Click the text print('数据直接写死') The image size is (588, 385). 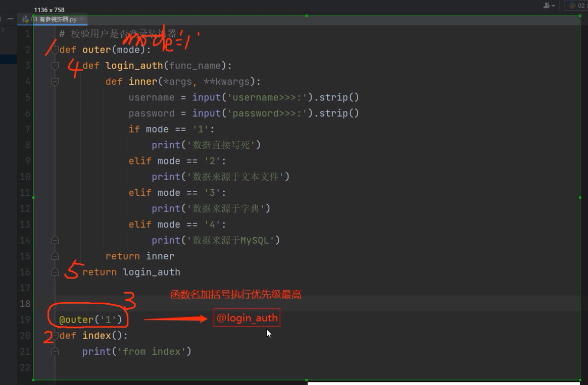coord(206,145)
